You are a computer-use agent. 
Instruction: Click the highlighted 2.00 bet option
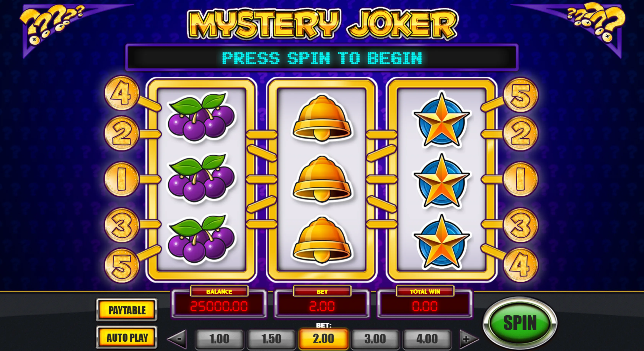(x=323, y=339)
